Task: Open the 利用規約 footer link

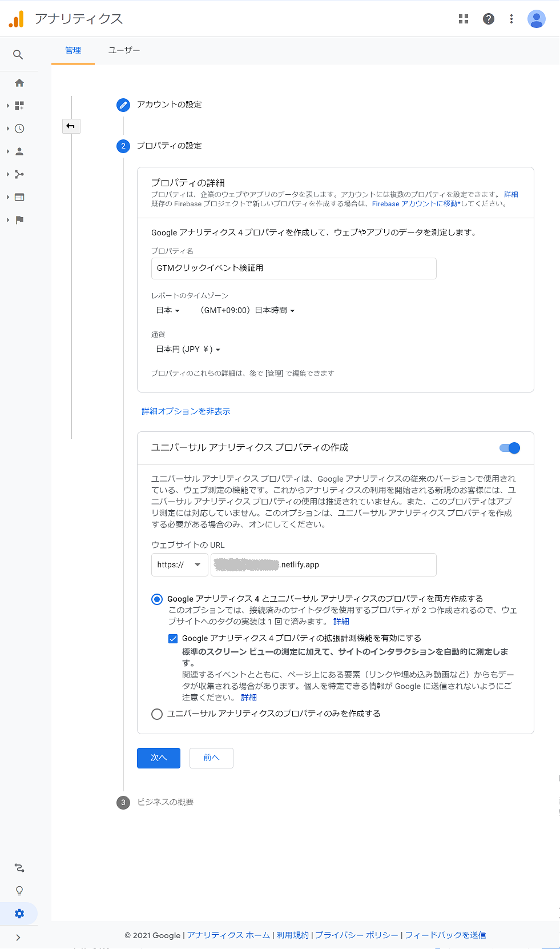Action: [293, 935]
